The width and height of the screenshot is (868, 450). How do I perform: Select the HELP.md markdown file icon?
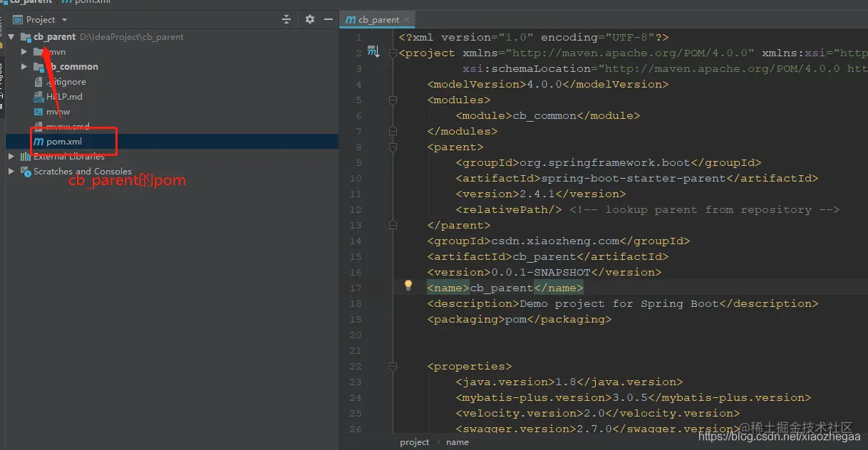(39, 97)
